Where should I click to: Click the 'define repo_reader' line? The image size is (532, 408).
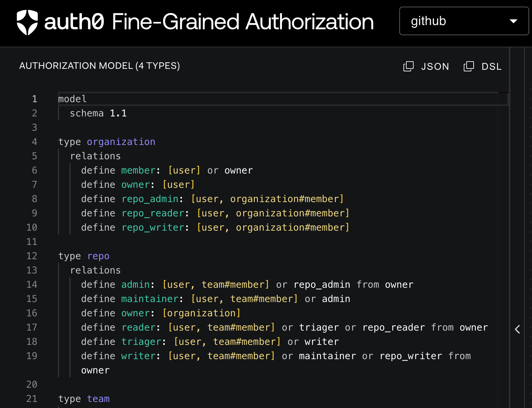[215, 213]
